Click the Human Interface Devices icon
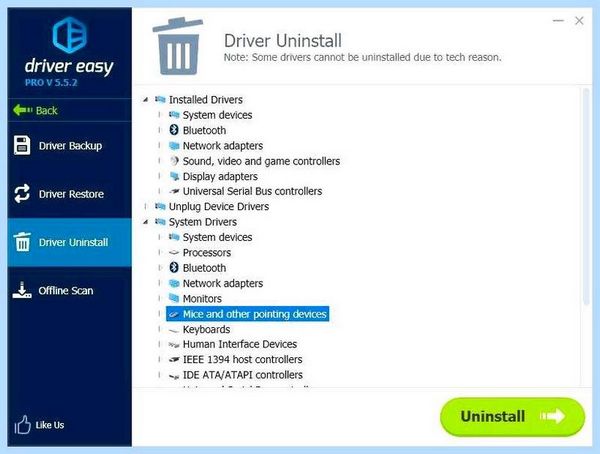 point(174,345)
